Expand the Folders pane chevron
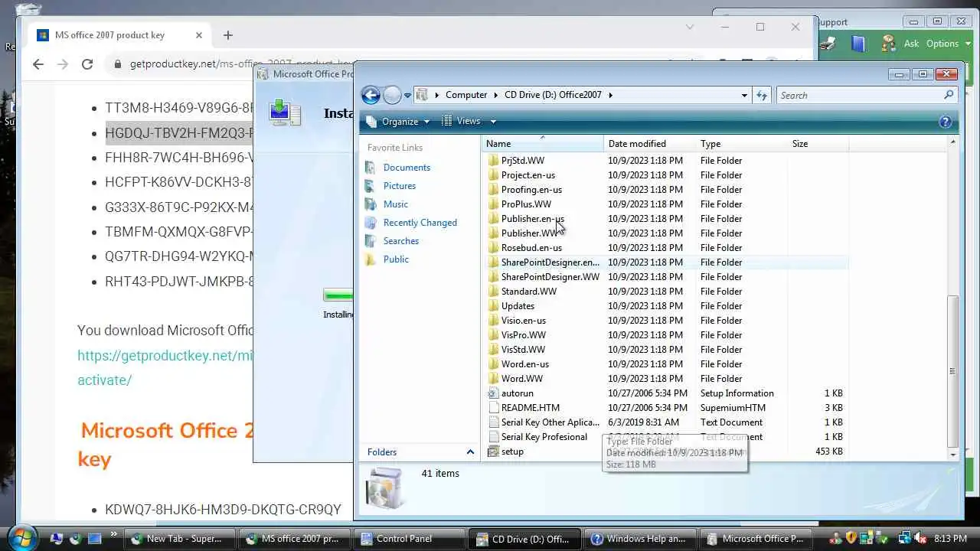This screenshot has height=551, width=980. (x=470, y=452)
